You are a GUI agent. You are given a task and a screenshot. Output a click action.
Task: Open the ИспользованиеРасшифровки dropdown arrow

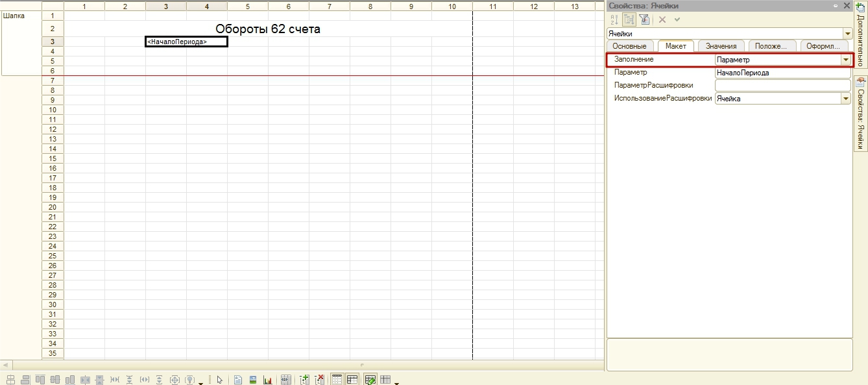[845, 99]
